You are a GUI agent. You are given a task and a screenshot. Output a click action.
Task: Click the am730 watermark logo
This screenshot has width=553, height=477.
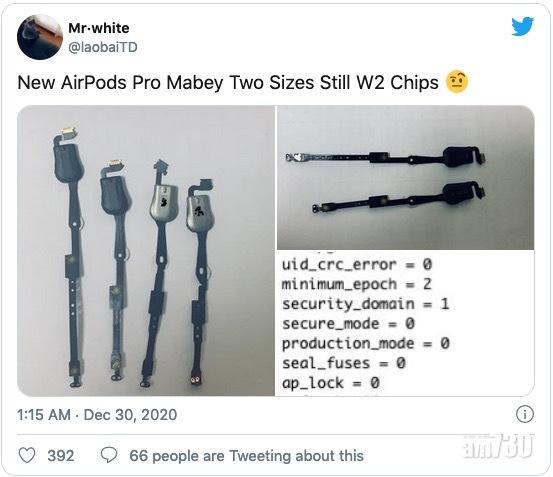[x=499, y=447]
